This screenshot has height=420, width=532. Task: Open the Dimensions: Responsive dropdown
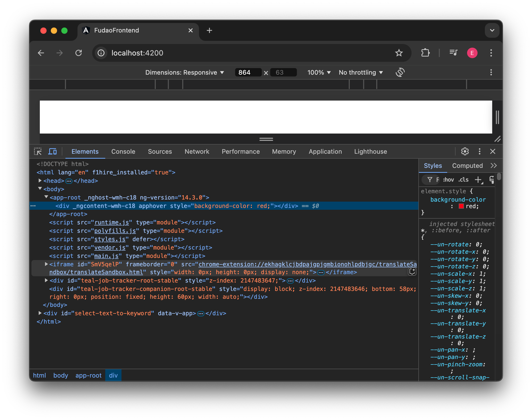tap(185, 72)
